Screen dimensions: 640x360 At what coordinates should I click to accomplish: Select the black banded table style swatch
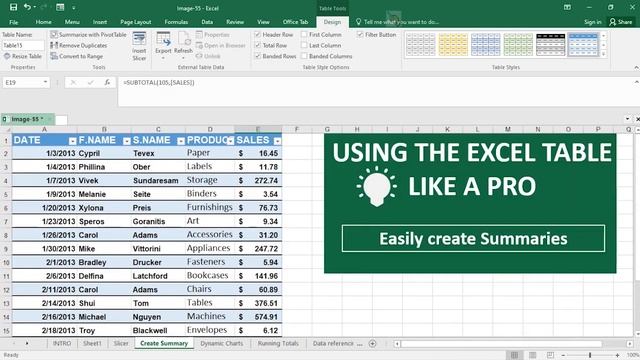click(x=551, y=44)
